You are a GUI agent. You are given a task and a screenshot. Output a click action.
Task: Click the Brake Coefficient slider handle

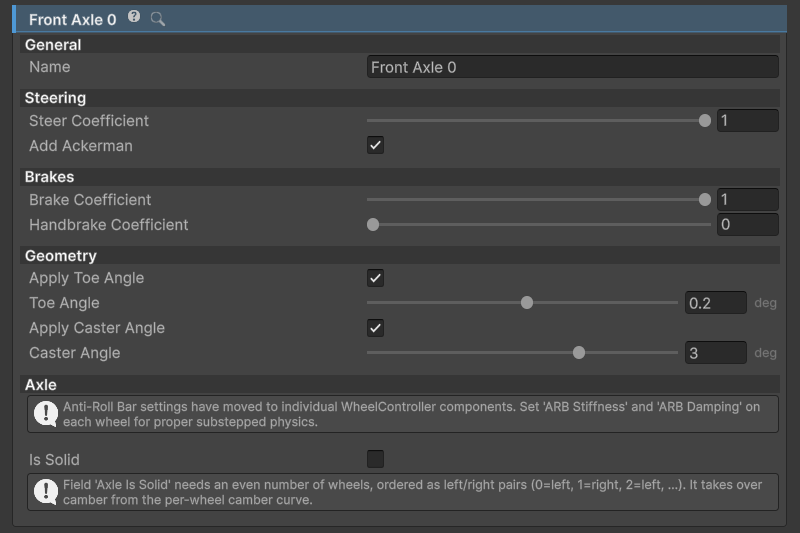(x=705, y=199)
